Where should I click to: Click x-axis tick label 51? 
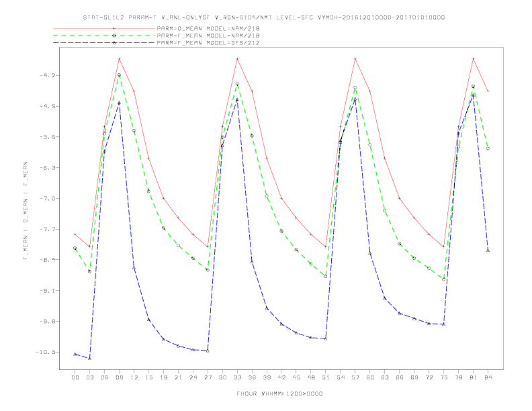pos(326,377)
